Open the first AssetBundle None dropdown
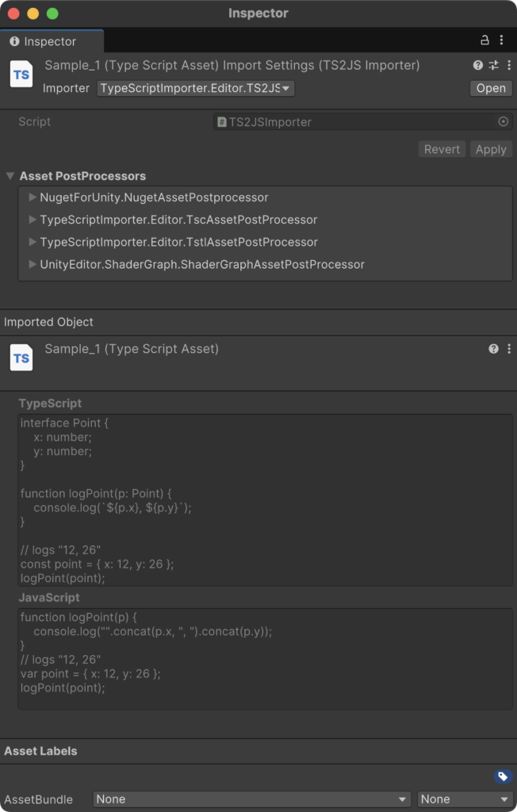 click(252, 799)
